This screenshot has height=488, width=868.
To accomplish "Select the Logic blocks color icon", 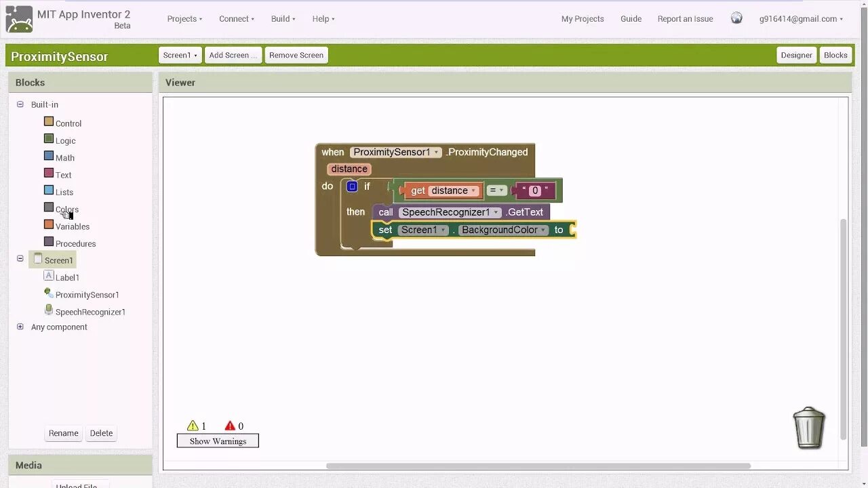I will point(49,138).
